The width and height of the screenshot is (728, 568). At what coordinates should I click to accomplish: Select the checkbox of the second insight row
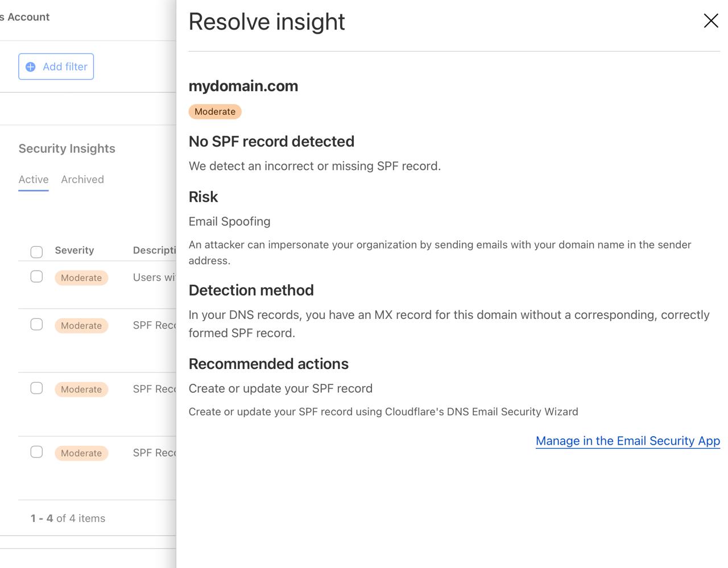(x=36, y=325)
